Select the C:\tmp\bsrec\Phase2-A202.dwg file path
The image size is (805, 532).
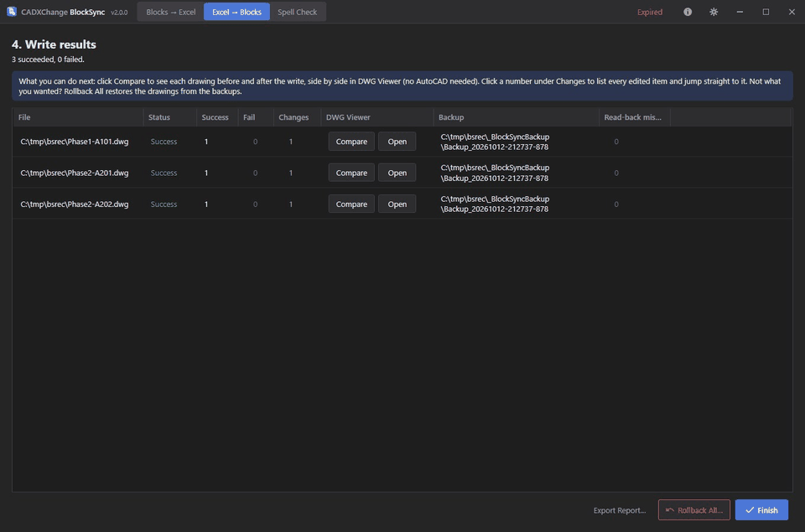(75, 204)
